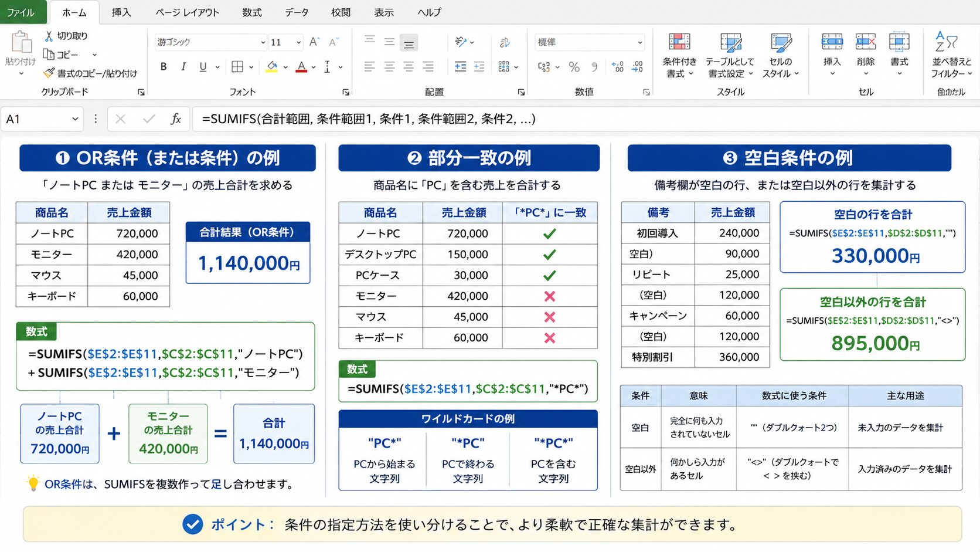The image size is (980, 552).
Task: Click the Paste clipboard icon
Action: tap(21, 43)
